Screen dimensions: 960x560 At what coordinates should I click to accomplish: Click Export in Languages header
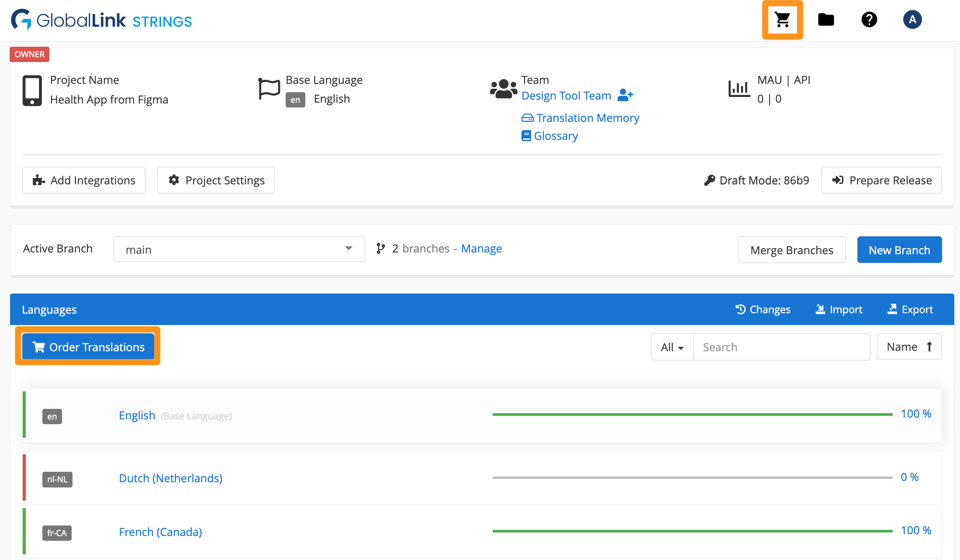click(910, 309)
